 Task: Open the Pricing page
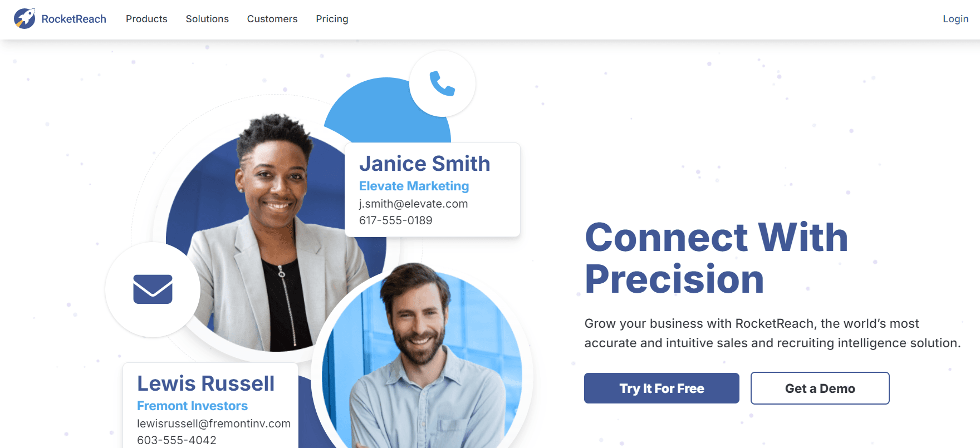pos(332,19)
